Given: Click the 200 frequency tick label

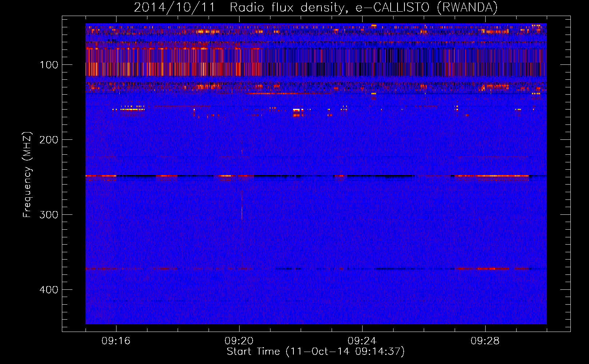Looking at the screenshot, I should click(49, 140).
